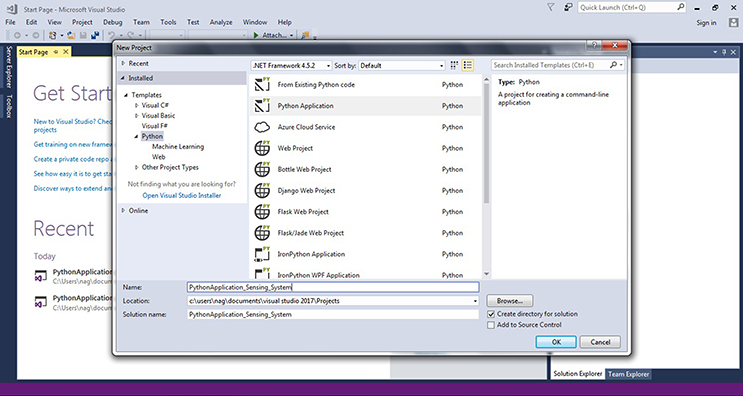This screenshot has width=743, height=396.
Task: Pick the Flask/Jade Web Project icon
Action: (x=262, y=233)
